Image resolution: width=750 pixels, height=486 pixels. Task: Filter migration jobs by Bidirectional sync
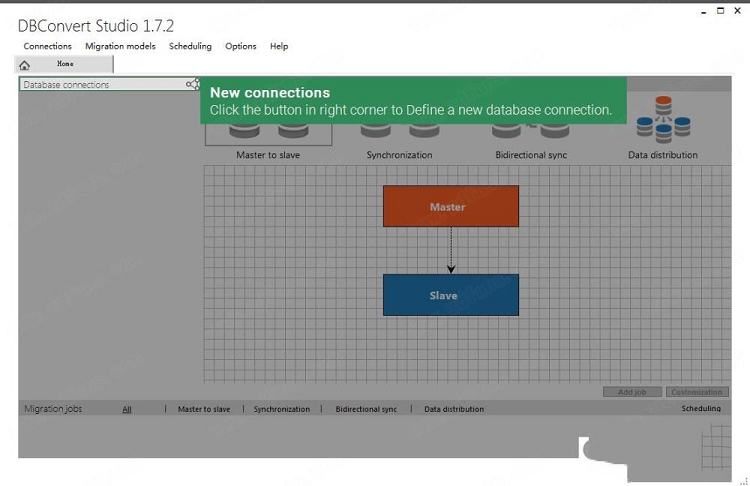click(366, 409)
